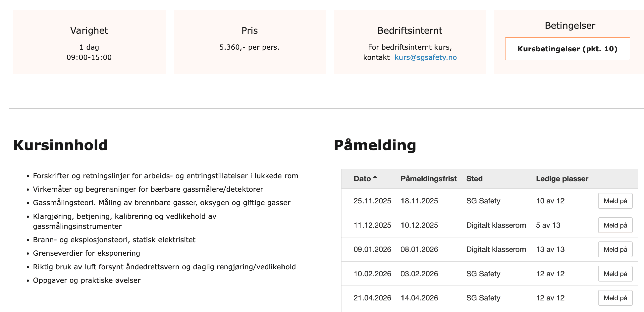Click the Dato column header text
This screenshot has height=312, width=644.
pyautogui.click(x=362, y=179)
